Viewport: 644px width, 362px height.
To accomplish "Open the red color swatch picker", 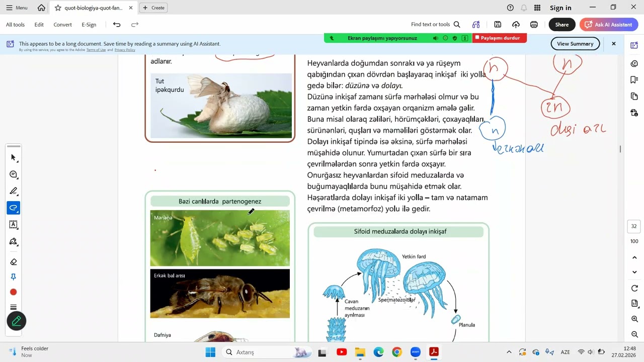I will tap(14, 292).
